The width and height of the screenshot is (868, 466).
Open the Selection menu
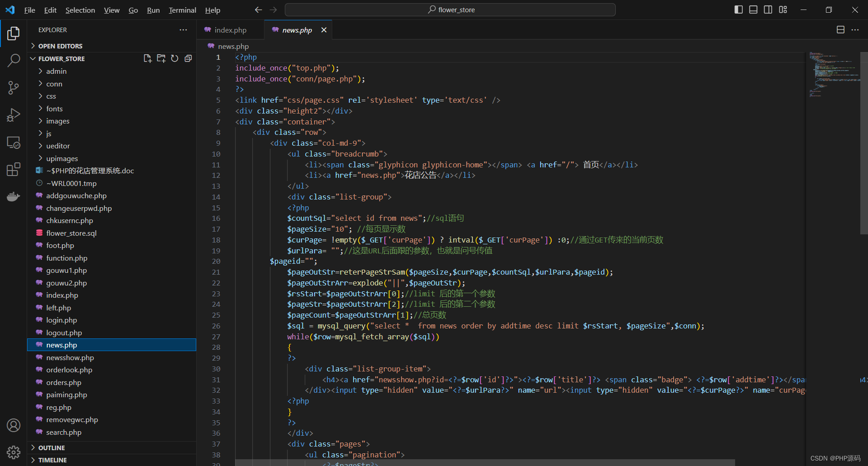pos(80,10)
